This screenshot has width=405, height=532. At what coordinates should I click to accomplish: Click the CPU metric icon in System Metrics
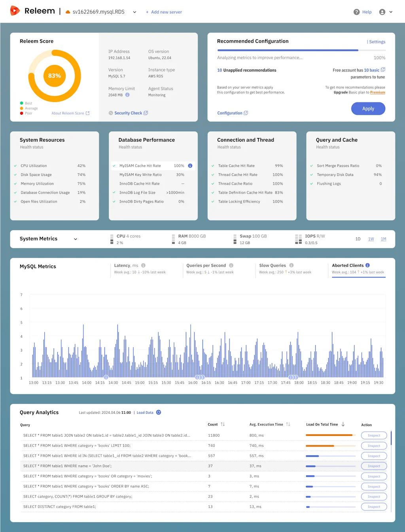tap(112, 239)
